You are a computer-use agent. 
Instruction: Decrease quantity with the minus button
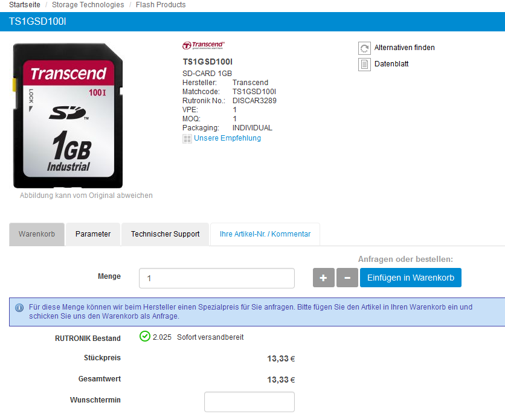(347, 278)
